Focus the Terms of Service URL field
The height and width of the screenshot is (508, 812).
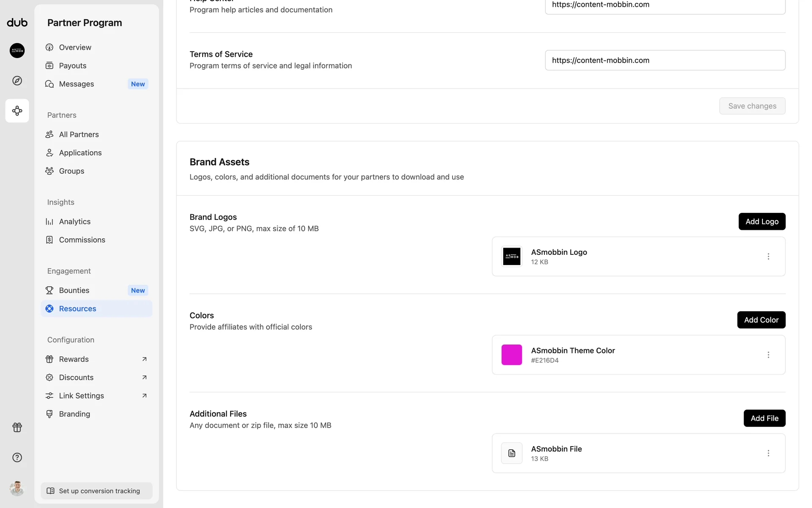665,60
